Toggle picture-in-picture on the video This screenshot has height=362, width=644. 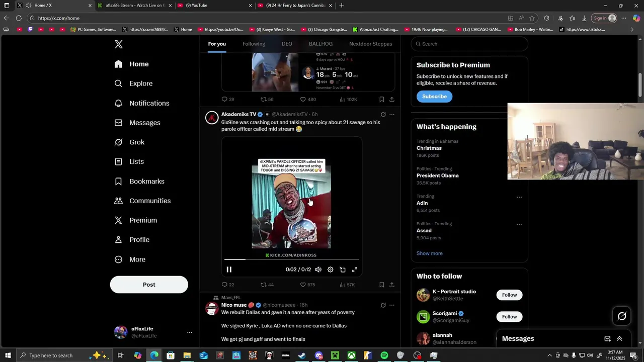click(x=343, y=269)
